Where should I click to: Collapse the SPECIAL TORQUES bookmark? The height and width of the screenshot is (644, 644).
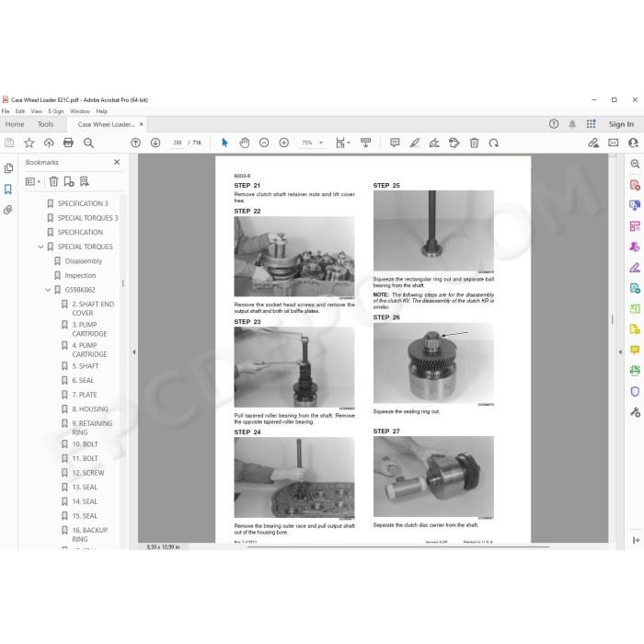pyautogui.click(x=40, y=247)
